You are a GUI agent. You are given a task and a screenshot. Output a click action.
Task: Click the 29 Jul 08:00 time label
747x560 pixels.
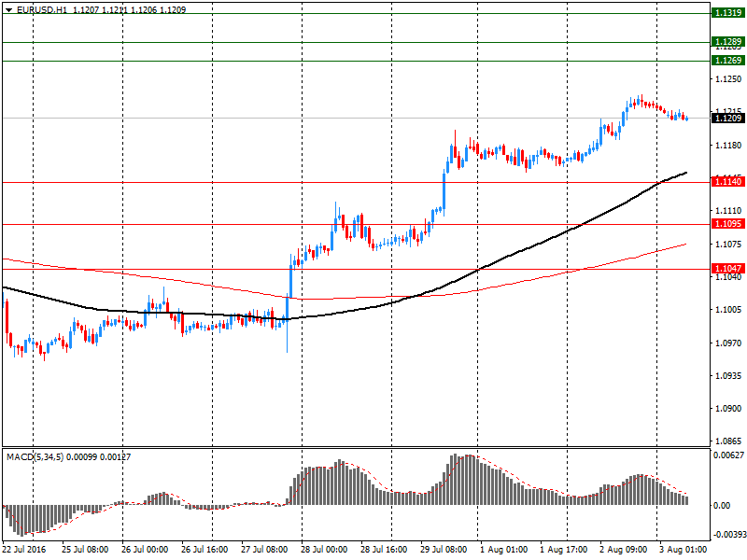[x=444, y=550]
